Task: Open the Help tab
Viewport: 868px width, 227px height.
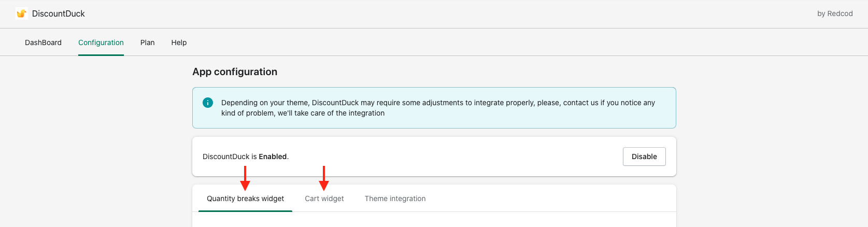Action: tap(179, 42)
